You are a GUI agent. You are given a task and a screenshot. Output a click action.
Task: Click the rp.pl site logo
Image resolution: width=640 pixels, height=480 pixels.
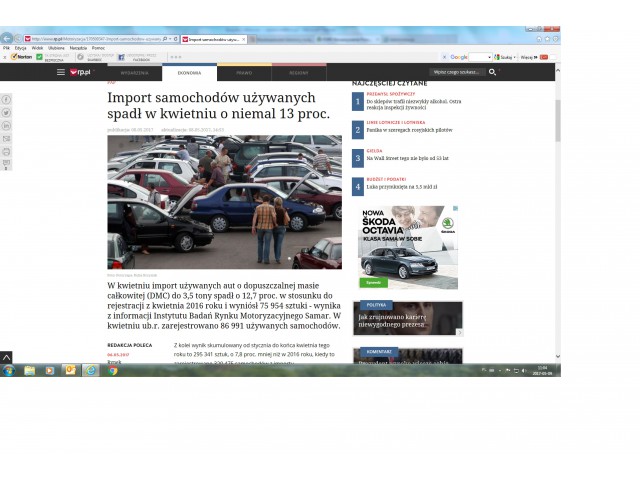pos(79,73)
